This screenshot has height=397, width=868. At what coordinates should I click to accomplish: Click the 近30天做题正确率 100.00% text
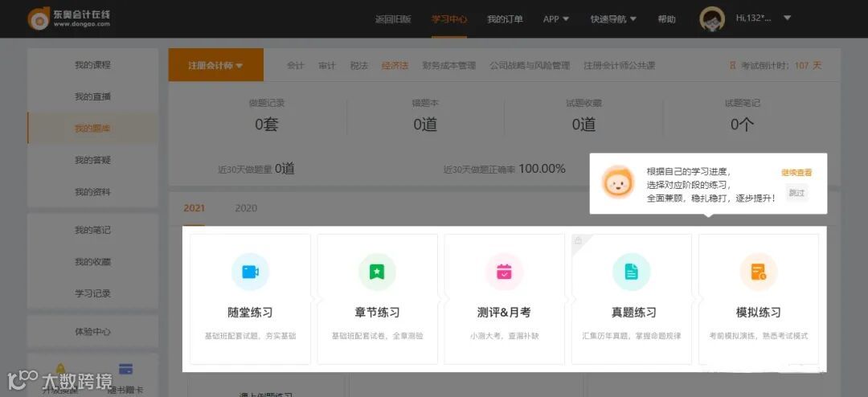pyautogui.click(x=504, y=169)
